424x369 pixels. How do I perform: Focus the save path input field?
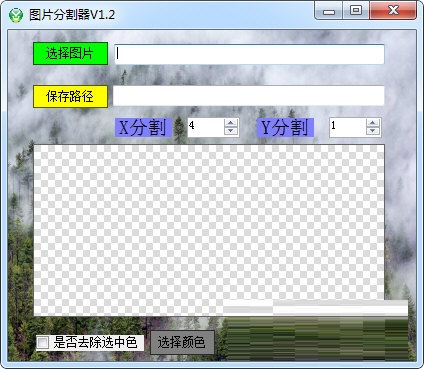(x=249, y=96)
